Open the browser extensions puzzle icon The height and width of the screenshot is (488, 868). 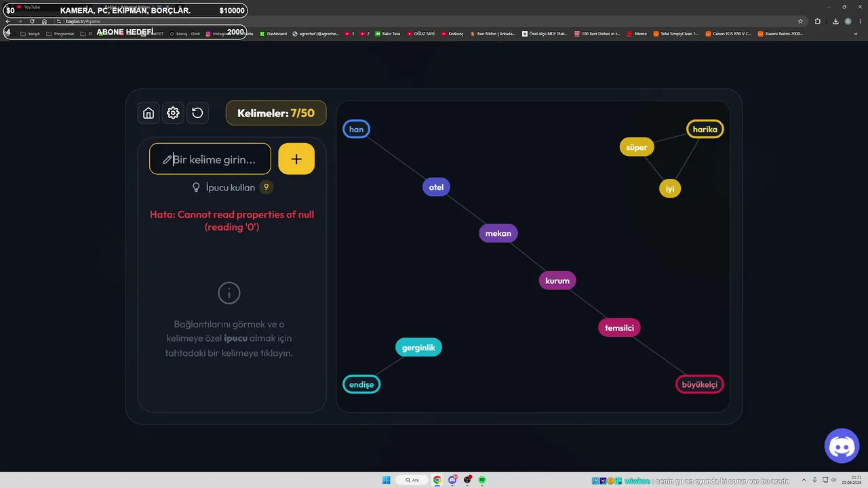tap(818, 21)
